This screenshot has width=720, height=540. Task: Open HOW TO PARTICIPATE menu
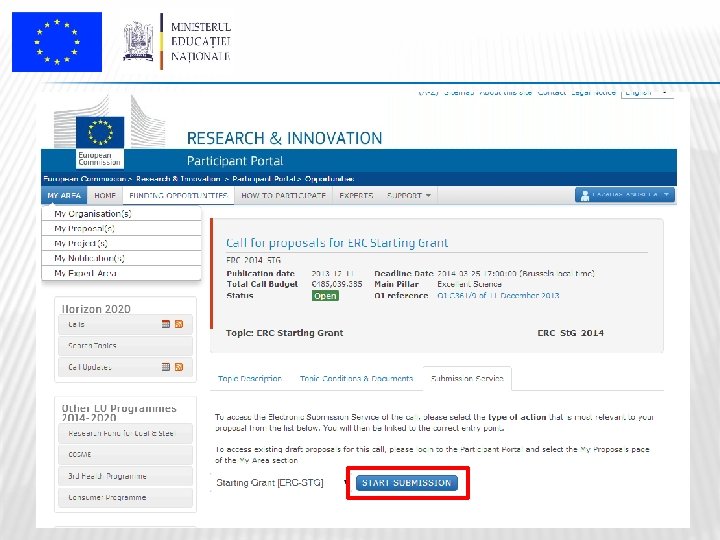(283, 196)
